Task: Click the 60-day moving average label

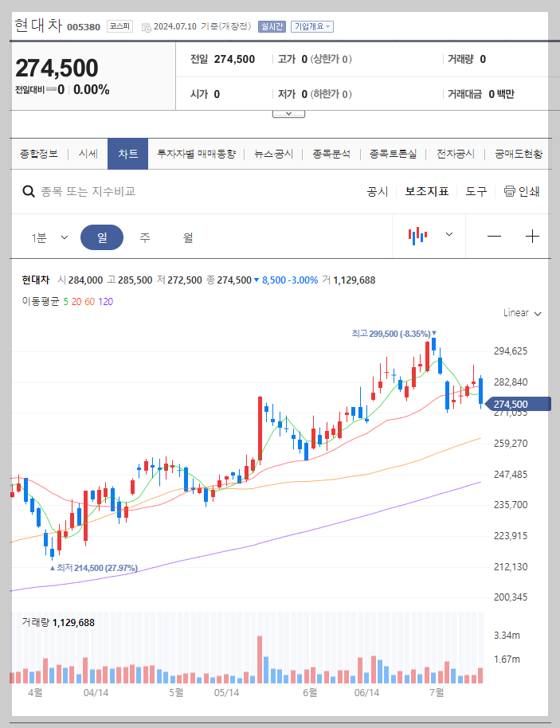Action: pos(90,302)
